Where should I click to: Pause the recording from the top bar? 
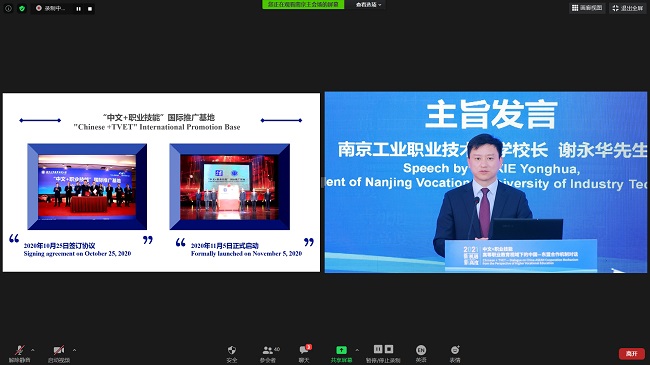click(78, 9)
